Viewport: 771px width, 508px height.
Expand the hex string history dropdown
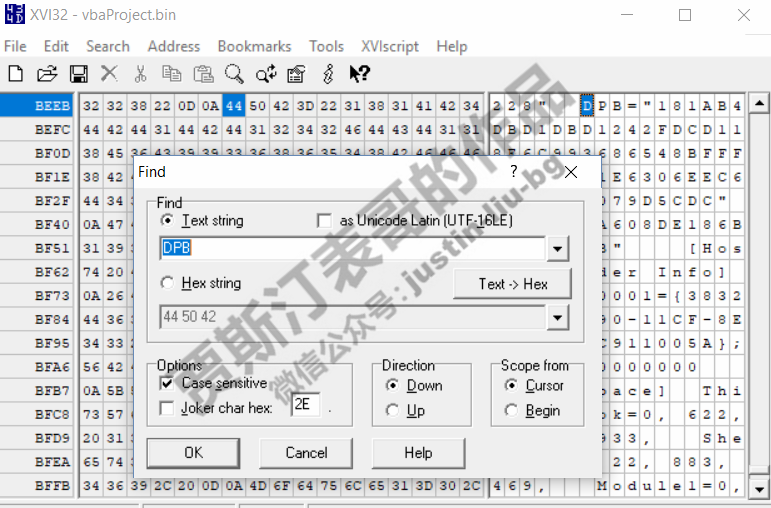coord(558,317)
